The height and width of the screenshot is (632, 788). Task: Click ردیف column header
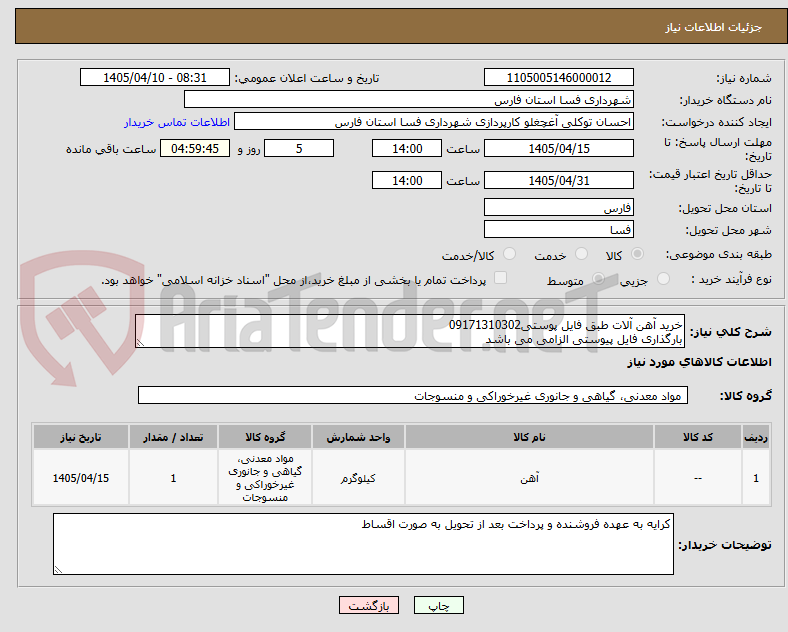click(x=756, y=437)
